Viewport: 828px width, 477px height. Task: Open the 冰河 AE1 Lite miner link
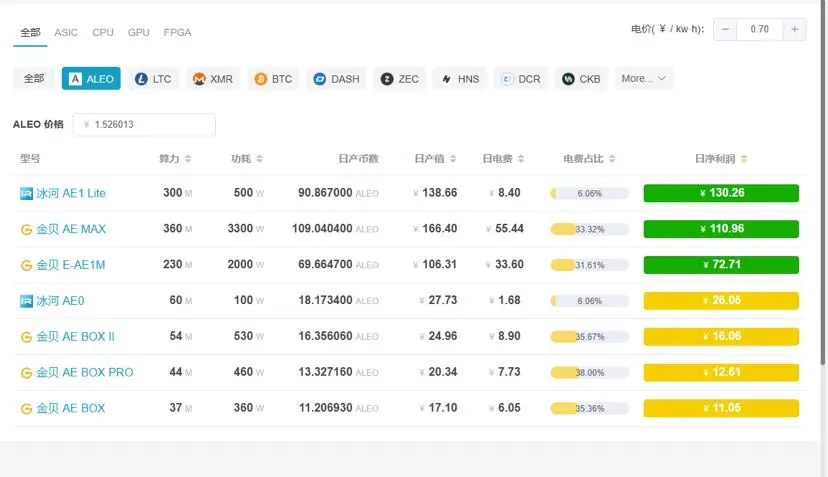(x=71, y=193)
